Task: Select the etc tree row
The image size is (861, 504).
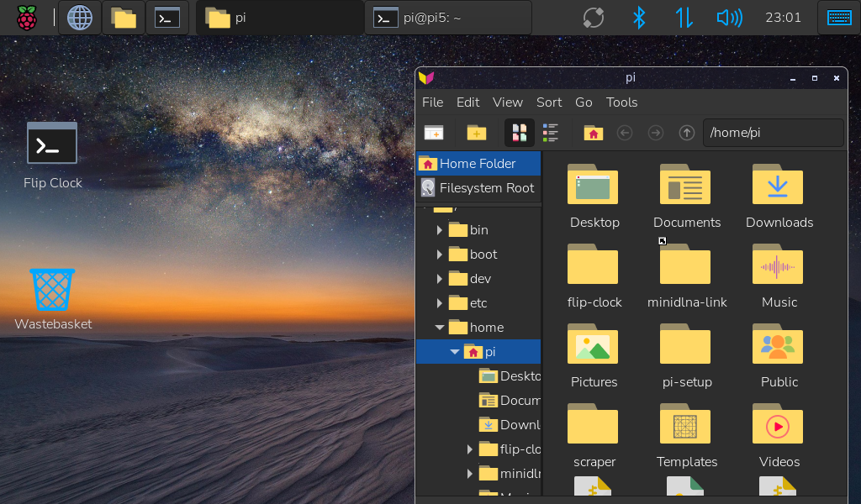Action: [478, 302]
